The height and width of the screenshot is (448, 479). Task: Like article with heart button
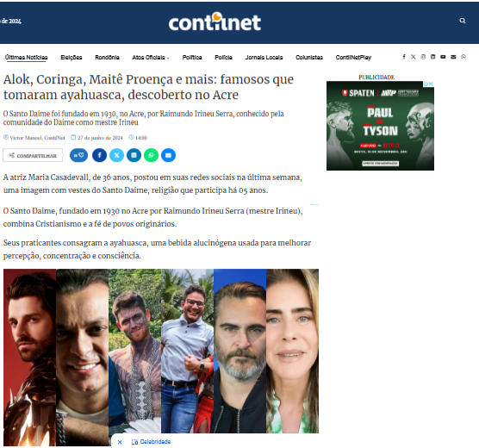coord(78,155)
